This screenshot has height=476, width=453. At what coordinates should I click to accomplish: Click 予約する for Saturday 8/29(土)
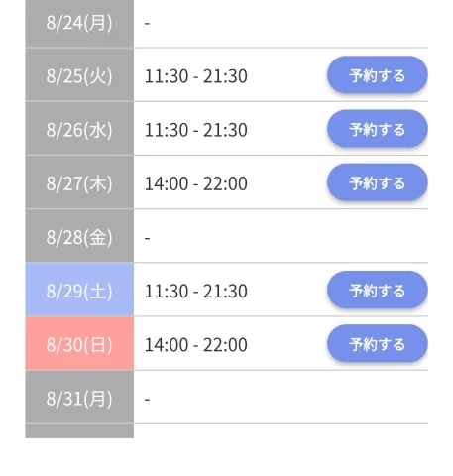pyautogui.click(x=378, y=291)
